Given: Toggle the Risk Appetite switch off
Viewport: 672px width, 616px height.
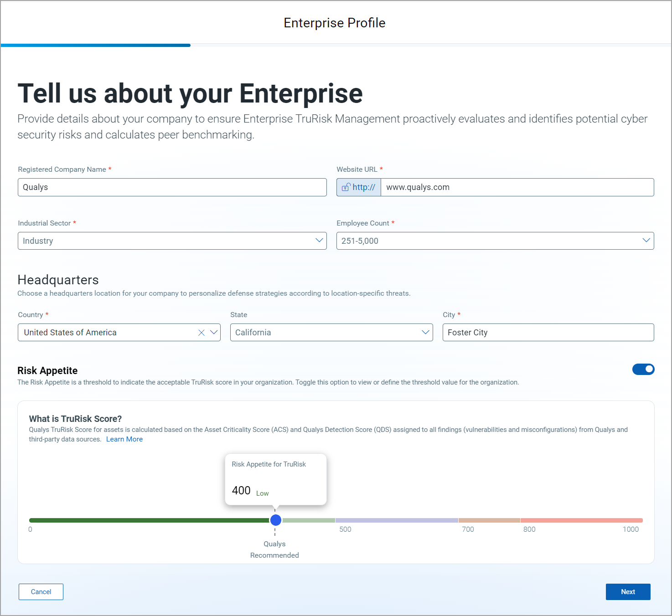Looking at the screenshot, I should 643,369.
